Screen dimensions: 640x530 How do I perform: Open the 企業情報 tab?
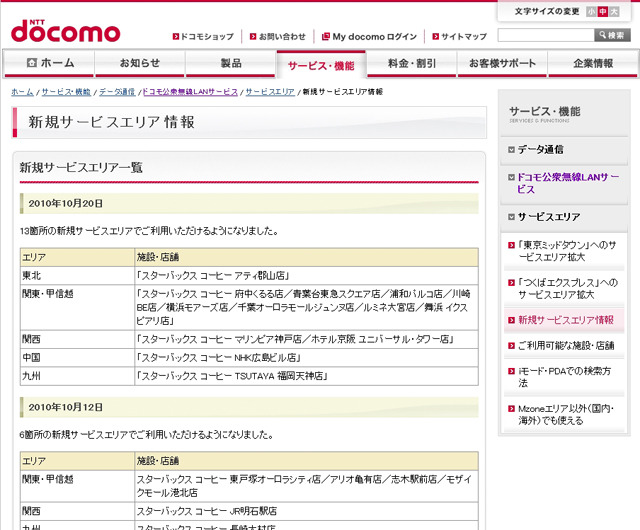click(593, 63)
